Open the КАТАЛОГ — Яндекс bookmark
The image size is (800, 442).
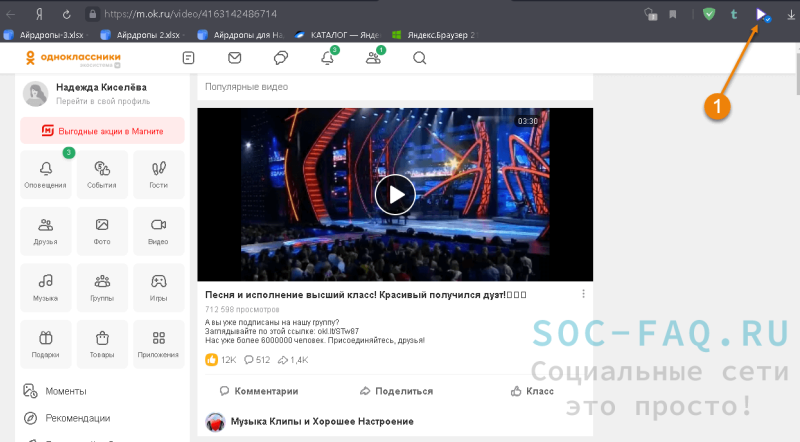[337, 35]
